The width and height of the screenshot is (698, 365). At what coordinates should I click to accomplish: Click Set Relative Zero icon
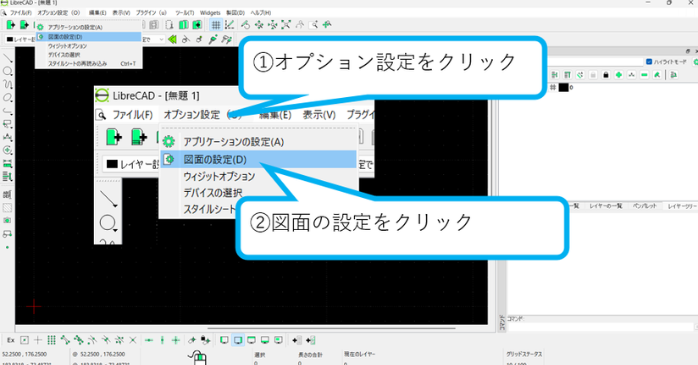click(192, 340)
